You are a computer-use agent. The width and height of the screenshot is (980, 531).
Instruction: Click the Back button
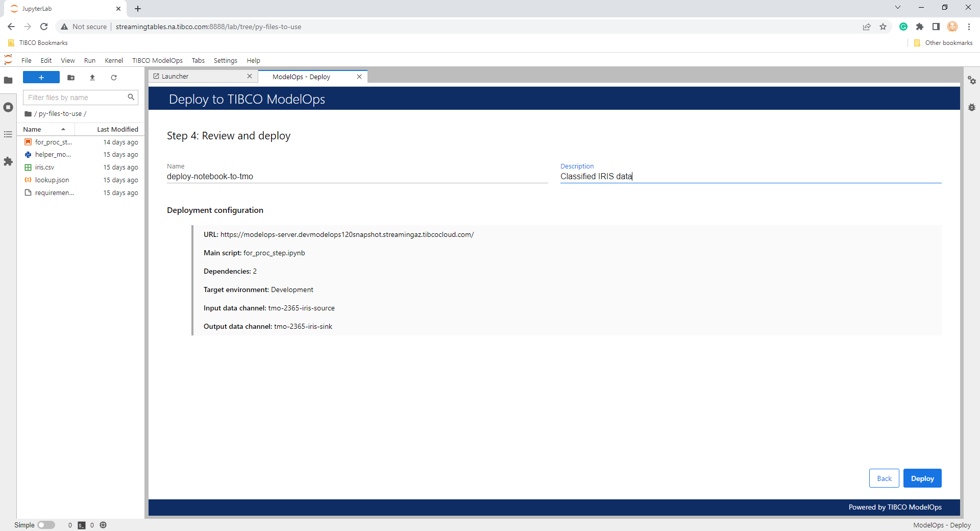884,478
